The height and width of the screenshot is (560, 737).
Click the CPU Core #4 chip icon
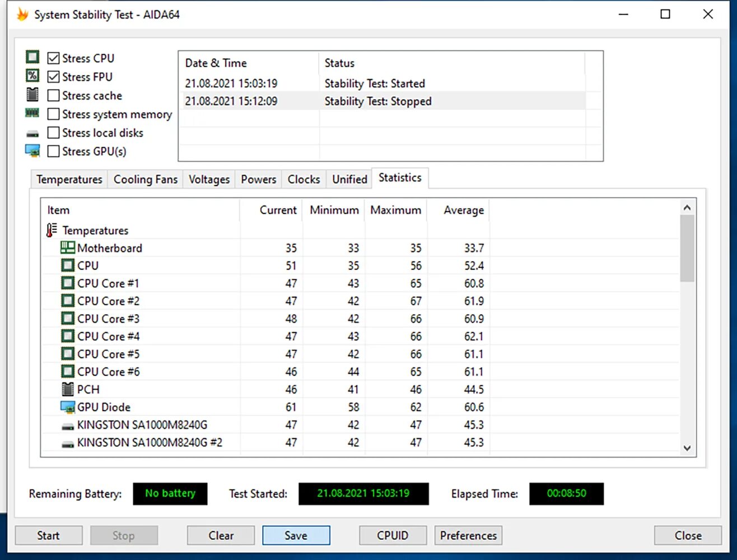click(68, 336)
